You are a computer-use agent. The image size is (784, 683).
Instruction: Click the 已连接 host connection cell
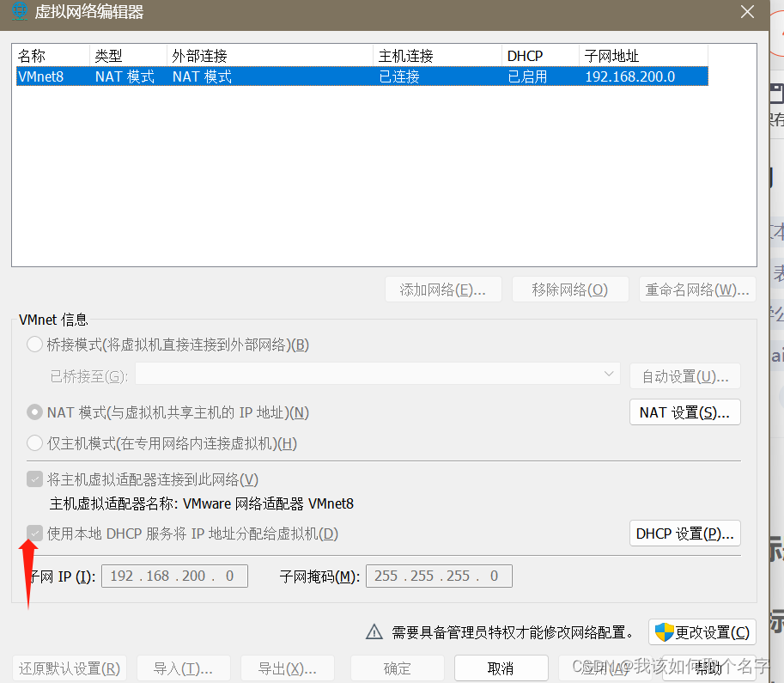[399, 76]
